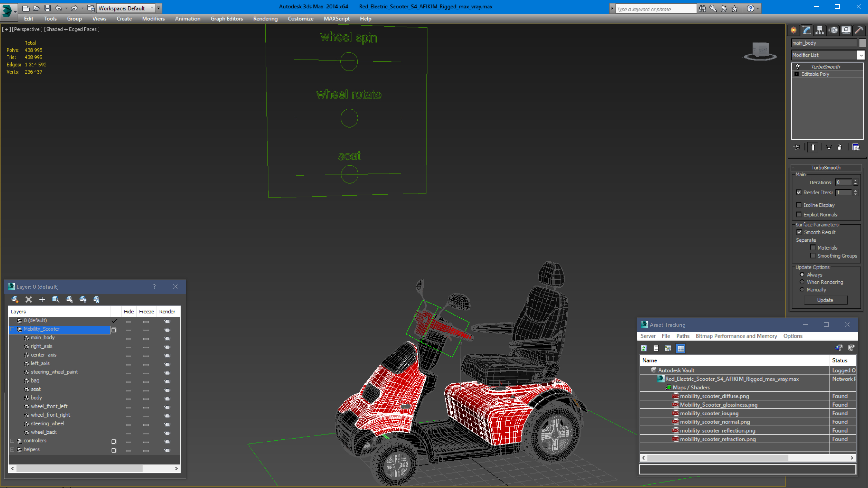The width and height of the screenshot is (868, 488).
Task: Click the New Scene icon
Action: (x=26, y=8)
